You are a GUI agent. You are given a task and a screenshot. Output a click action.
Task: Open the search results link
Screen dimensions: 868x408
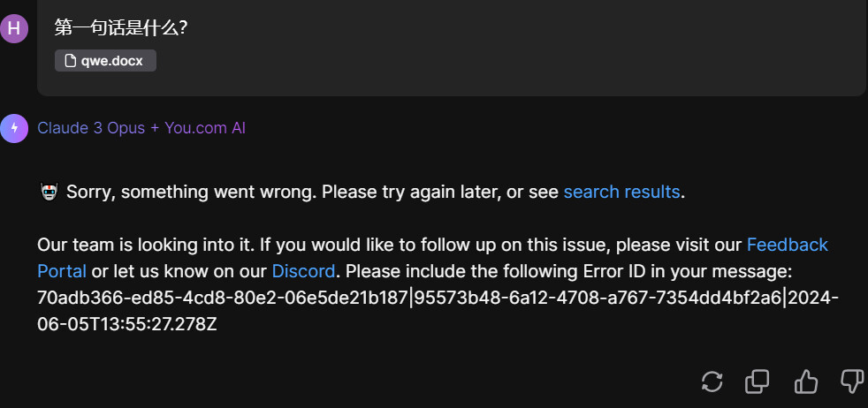click(x=621, y=192)
